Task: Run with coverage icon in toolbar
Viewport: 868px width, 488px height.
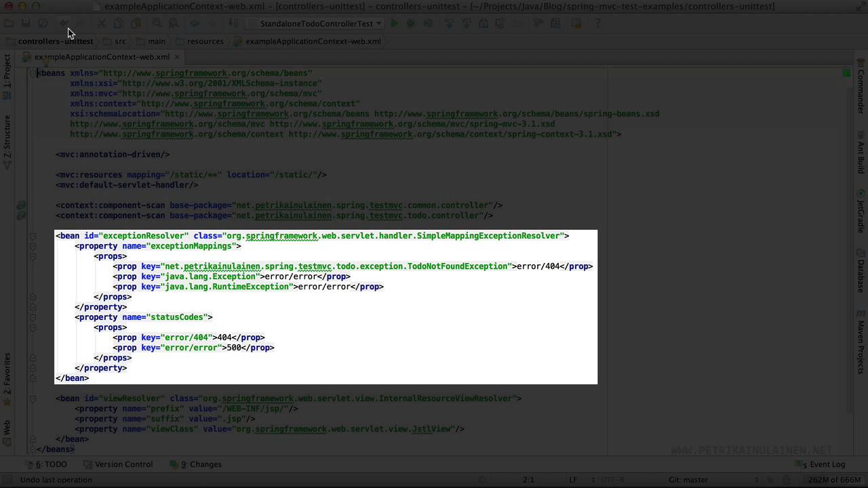Action: (x=428, y=23)
